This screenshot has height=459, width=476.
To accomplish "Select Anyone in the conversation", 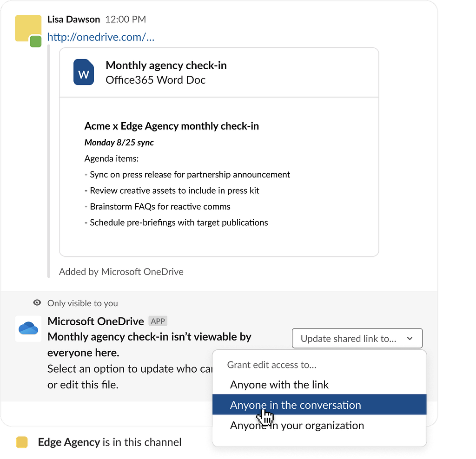I will click(x=319, y=405).
